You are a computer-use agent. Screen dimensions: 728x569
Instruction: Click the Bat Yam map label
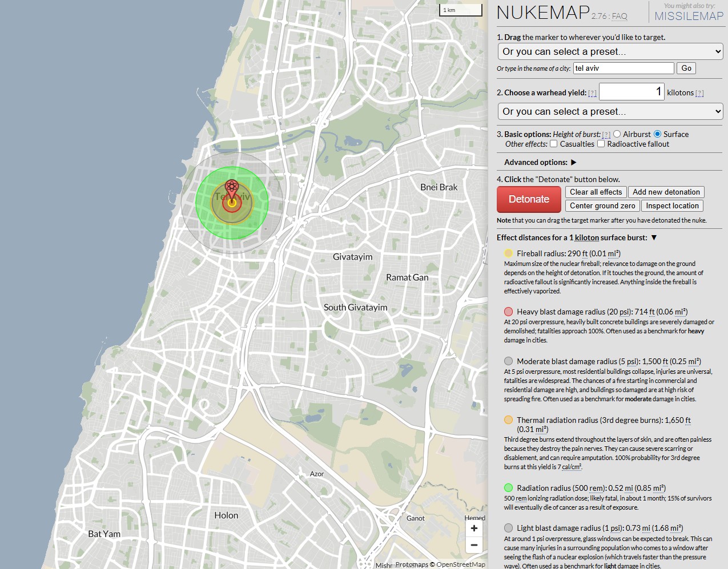coord(104,534)
